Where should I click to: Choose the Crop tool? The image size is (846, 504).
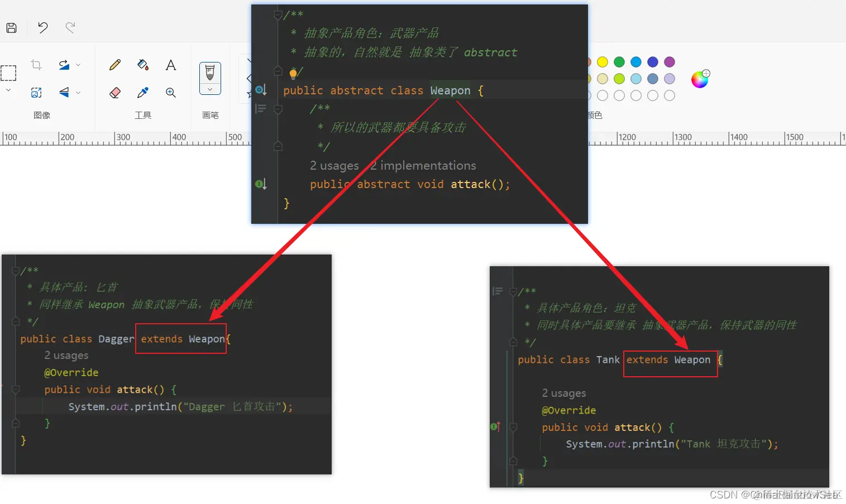tap(36, 65)
